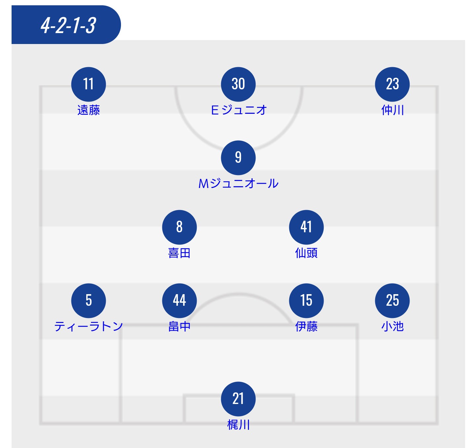The width and height of the screenshot is (476, 448).
Task: Click the number 8 midfielder badge
Action: pos(179,227)
